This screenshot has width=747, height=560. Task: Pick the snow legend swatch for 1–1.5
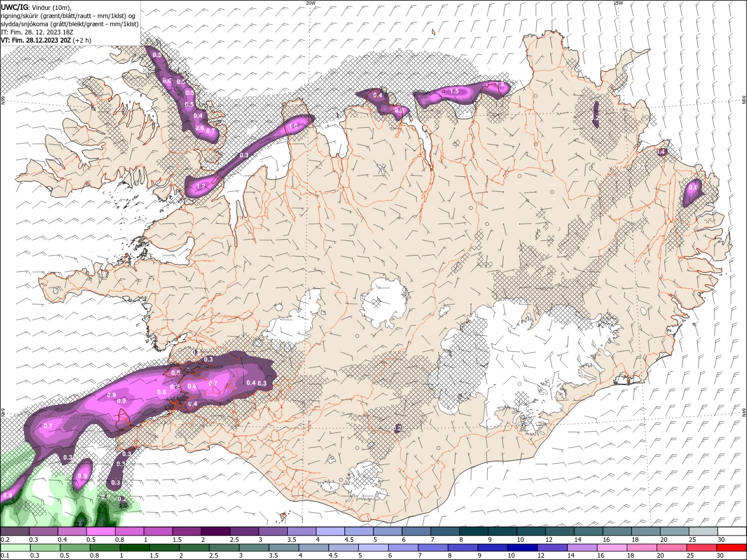tap(158, 531)
